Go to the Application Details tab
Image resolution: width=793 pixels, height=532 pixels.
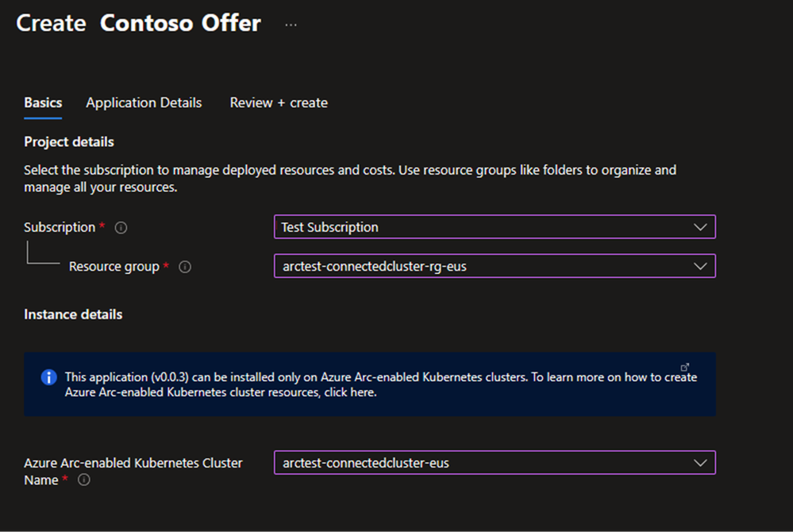[x=144, y=103]
